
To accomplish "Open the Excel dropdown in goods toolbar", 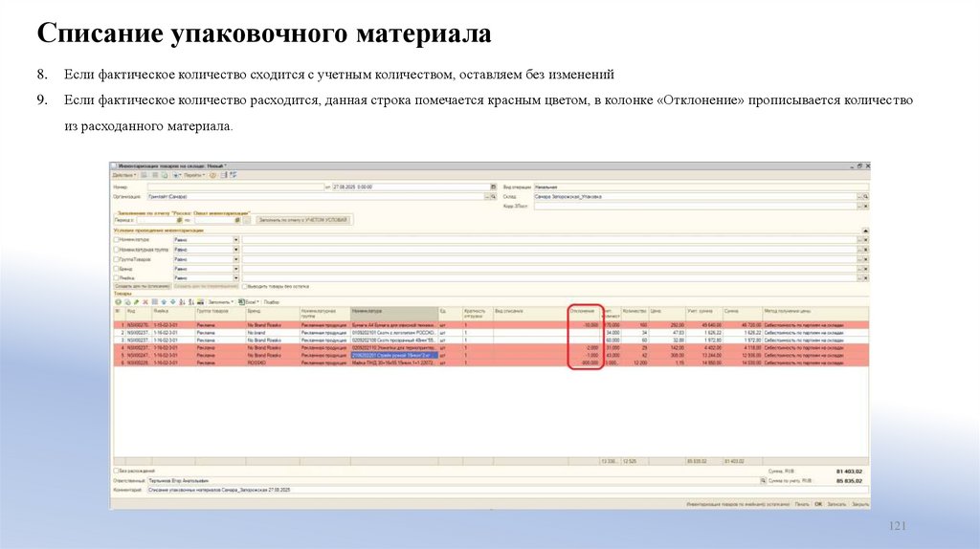I will tap(249, 302).
